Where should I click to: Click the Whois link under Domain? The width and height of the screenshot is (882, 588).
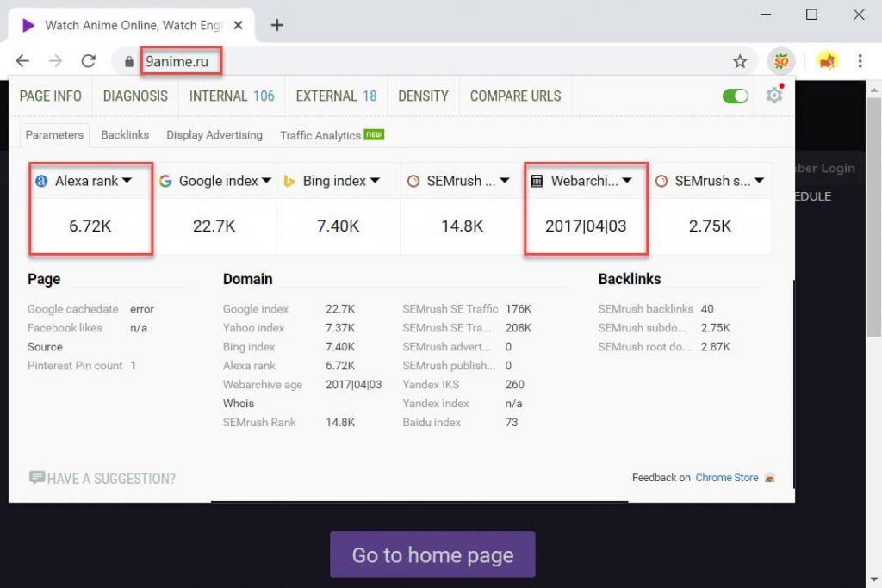[239, 403]
